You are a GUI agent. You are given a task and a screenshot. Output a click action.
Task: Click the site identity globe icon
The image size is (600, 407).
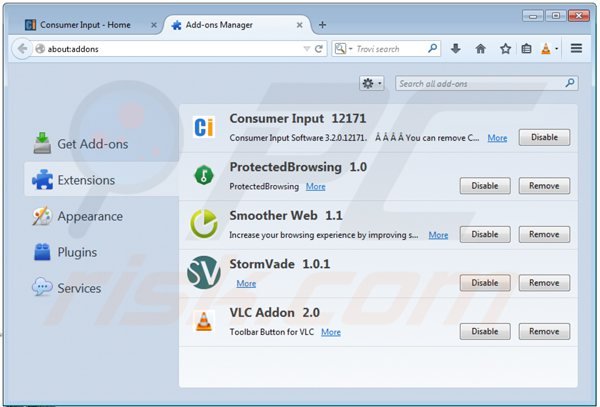[40, 49]
